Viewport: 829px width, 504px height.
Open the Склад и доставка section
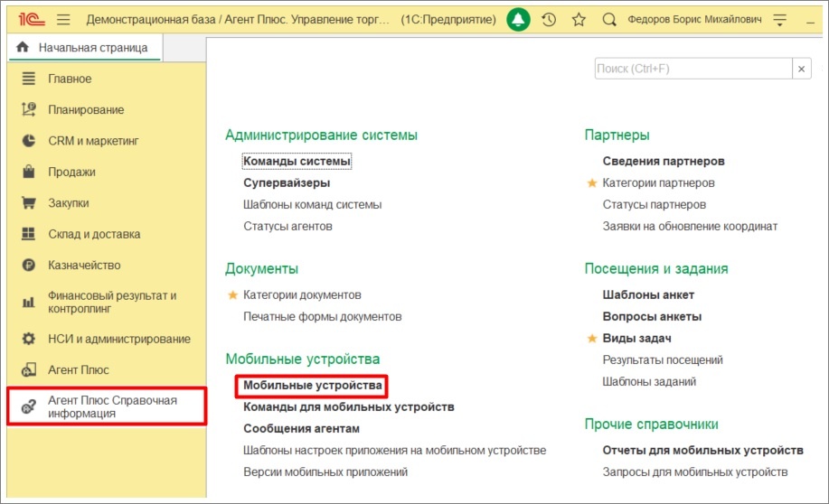coord(94,234)
